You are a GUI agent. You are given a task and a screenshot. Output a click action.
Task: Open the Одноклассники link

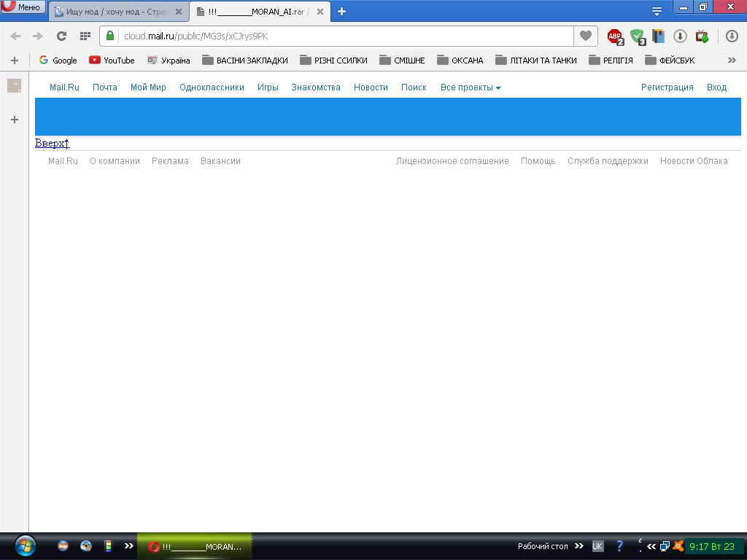pyautogui.click(x=212, y=87)
